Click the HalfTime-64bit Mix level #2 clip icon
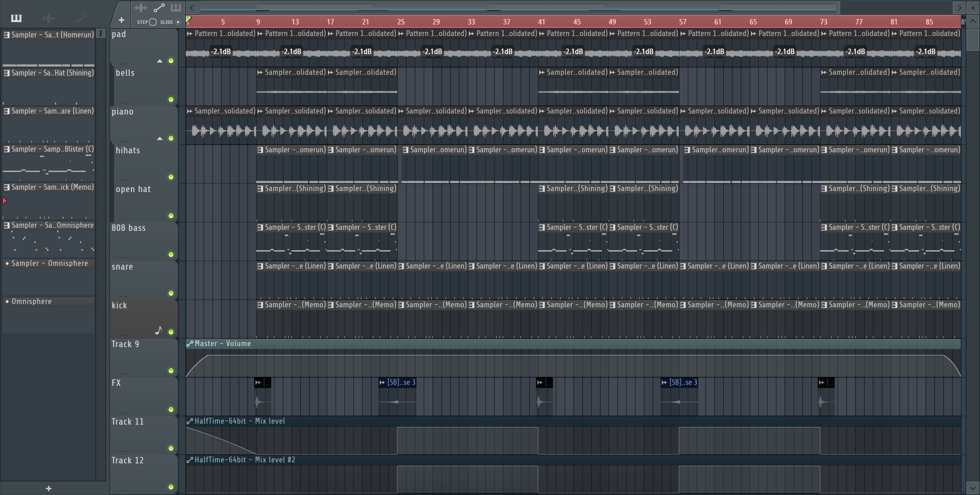This screenshot has width=980, height=495. pyautogui.click(x=190, y=460)
